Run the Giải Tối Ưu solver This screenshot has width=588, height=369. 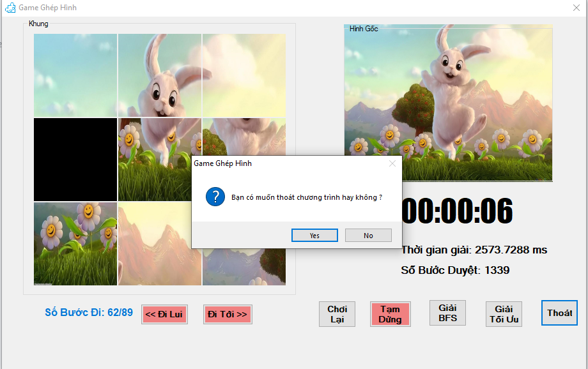click(504, 314)
